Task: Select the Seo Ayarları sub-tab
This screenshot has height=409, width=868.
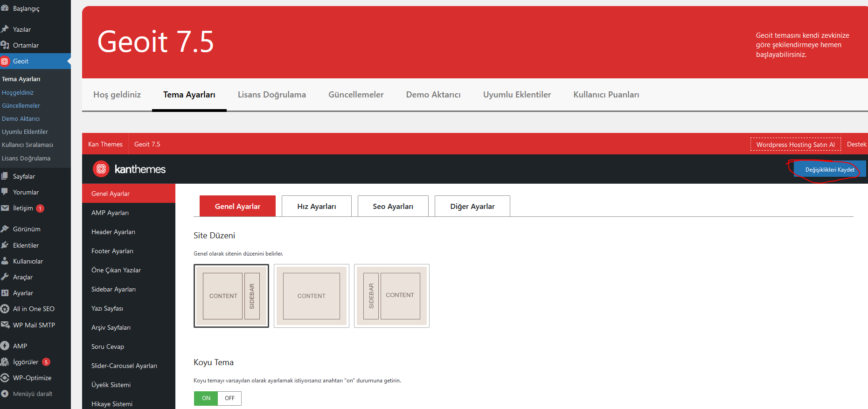Action: click(393, 206)
